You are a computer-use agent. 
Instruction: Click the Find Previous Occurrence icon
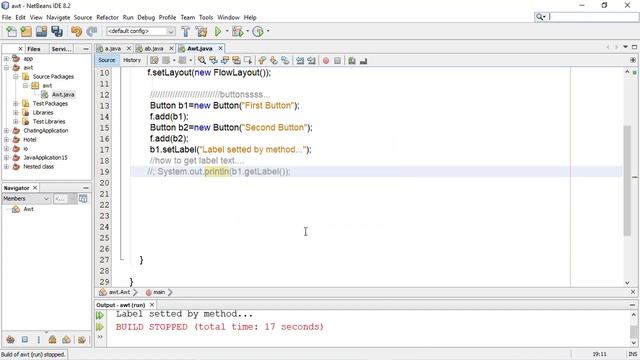pyautogui.click(x=213, y=60)
